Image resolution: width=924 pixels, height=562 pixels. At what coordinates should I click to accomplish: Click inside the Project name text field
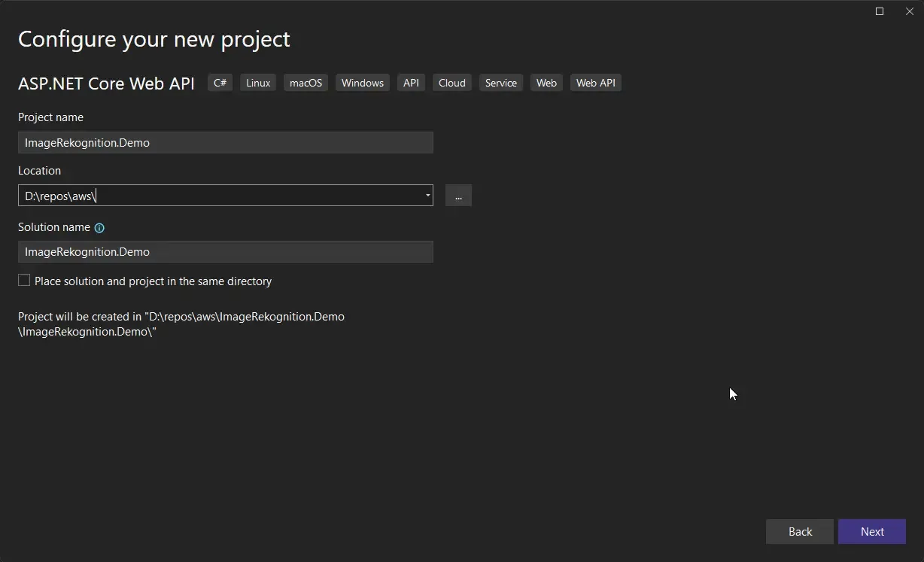click(x=226, y=142)
